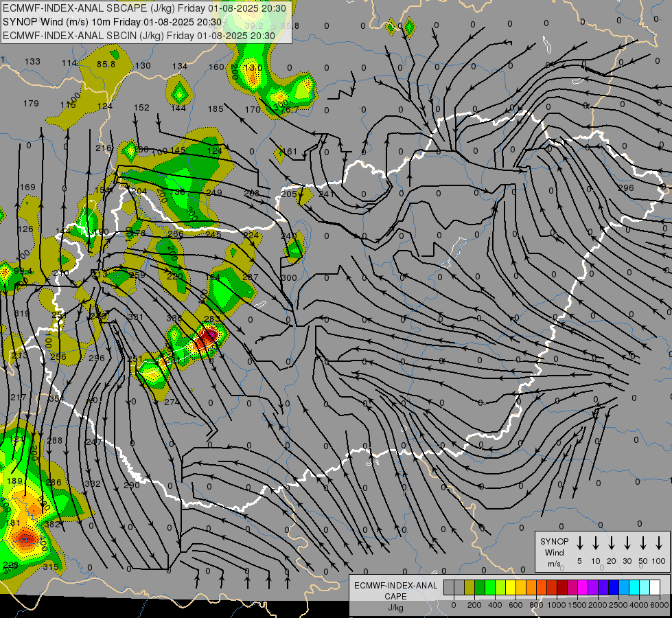672x618 pixels.
Task: Click the 152 value on the map
Action: tap(141, 107)
